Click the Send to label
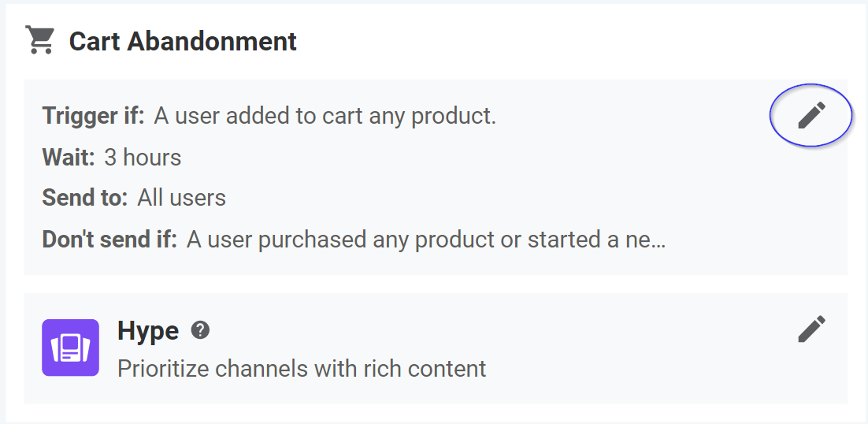The width and height of the screenshot is (868, 424). click(x=85, y=198)
